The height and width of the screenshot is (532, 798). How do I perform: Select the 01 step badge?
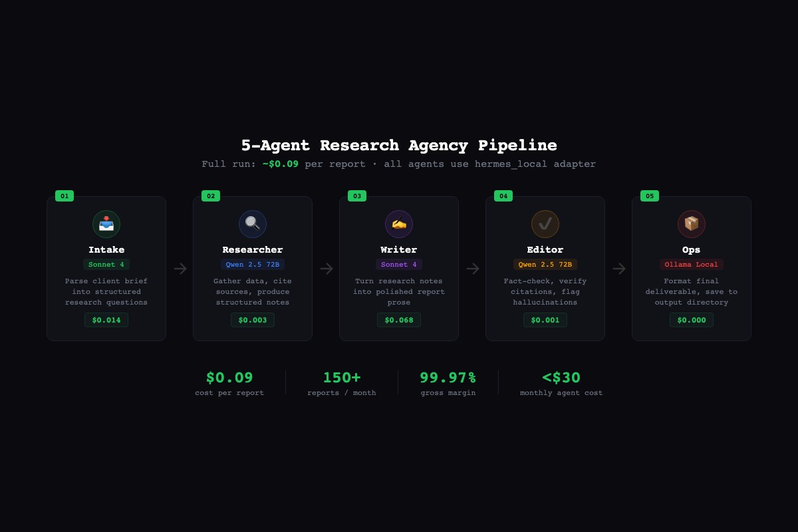pos(65,196)
